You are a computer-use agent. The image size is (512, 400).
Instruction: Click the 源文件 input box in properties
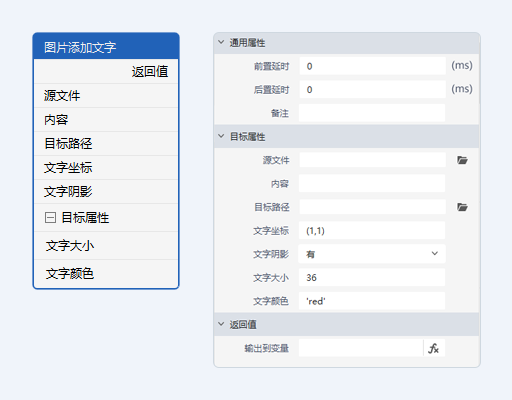pos(372,160)
